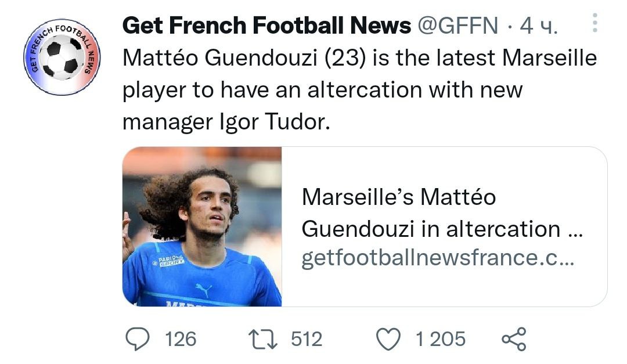
Task: Visit the getfootballnewsfrance.c... domain link
Action: 438,258
